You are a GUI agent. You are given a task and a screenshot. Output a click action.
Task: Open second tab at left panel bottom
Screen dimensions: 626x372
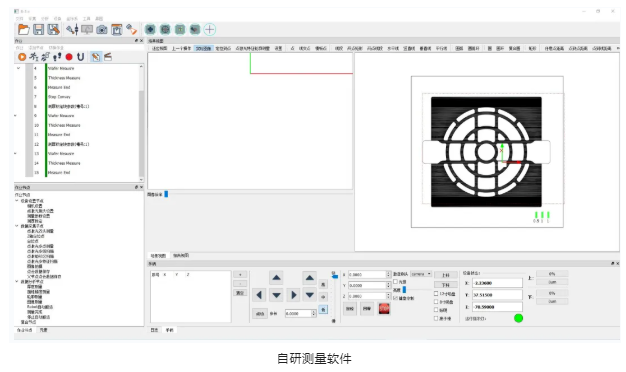pos(44,330)
